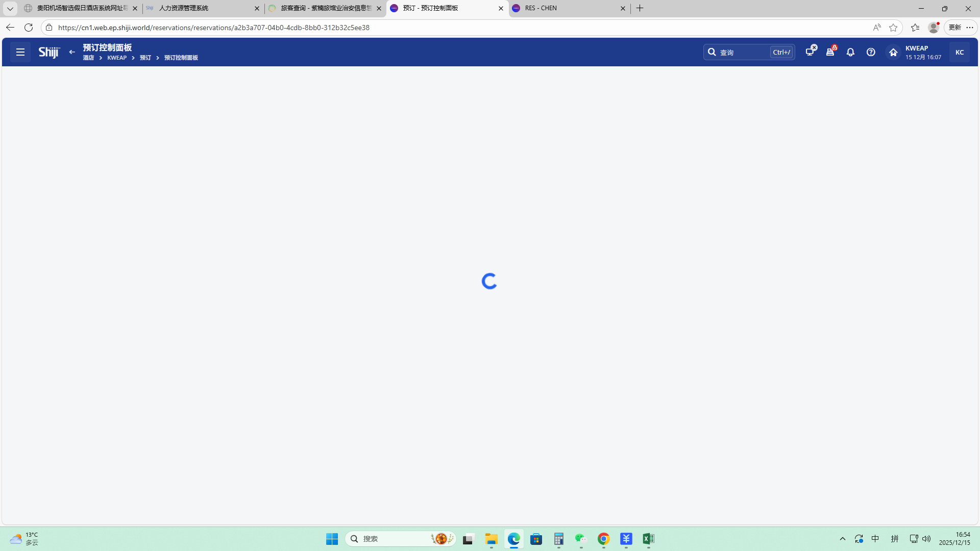
Task: Click the Shiji logo
Action: (49, 52)
